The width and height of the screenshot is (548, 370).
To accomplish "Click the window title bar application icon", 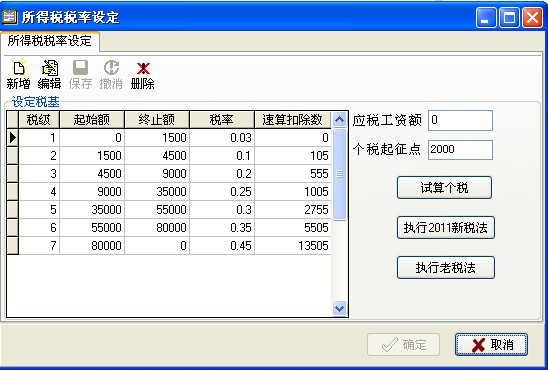I will click(9, 17).
